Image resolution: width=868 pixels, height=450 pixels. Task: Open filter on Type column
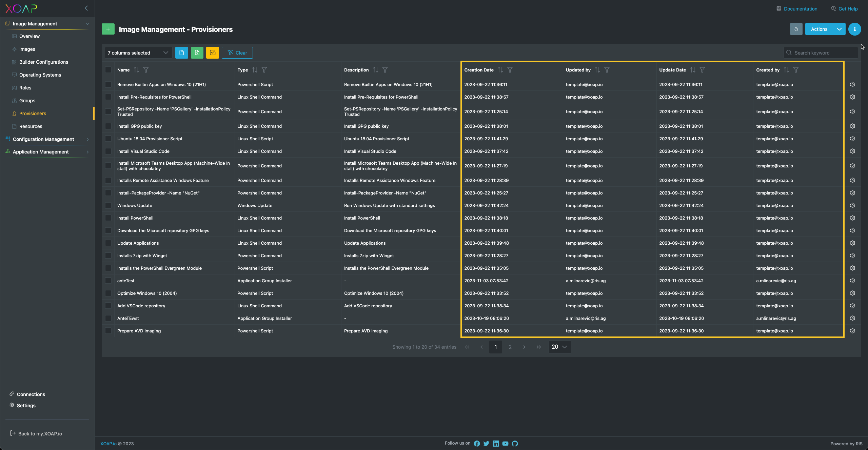[264, 70]
